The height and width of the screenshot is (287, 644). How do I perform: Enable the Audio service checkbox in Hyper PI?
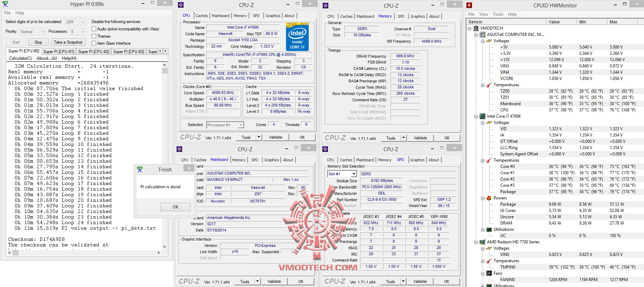pos(94,29)
